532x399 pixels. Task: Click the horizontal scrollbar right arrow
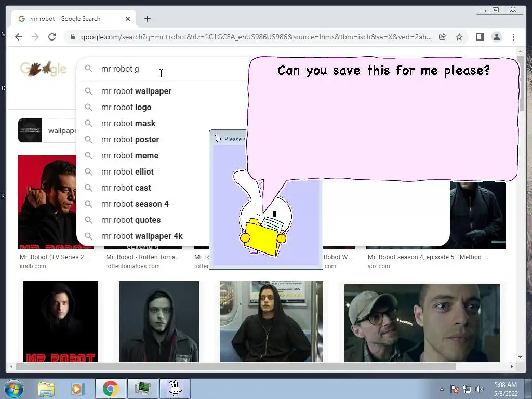pos(512,366)
